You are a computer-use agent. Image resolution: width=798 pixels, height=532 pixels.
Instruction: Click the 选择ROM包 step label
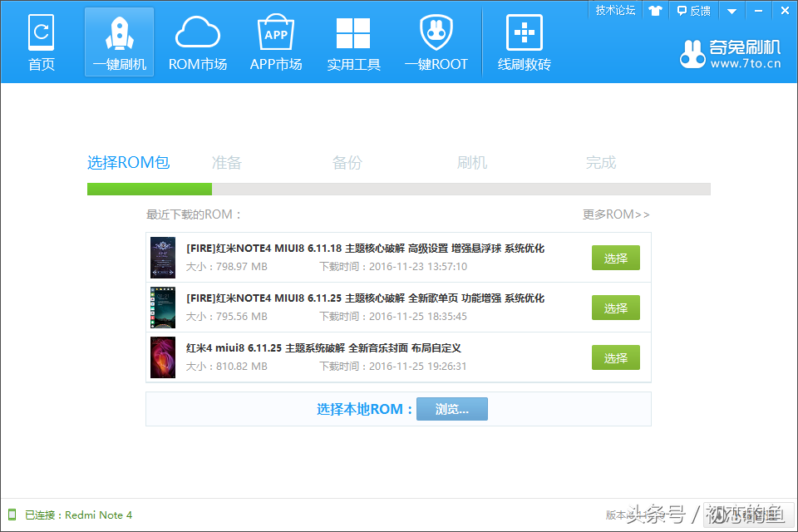pyautogui.click(x=128, y=162)
